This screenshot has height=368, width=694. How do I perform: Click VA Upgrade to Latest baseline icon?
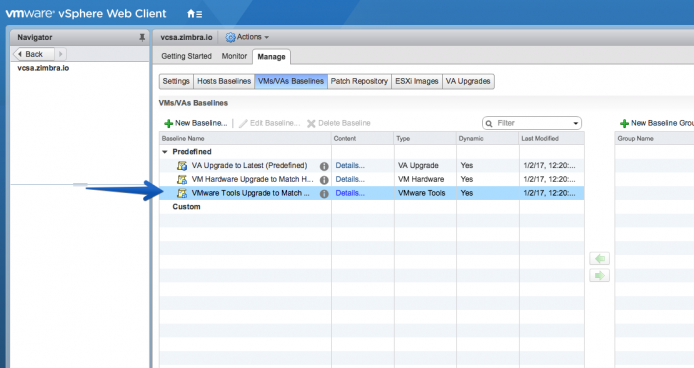[x=181, y=166]
